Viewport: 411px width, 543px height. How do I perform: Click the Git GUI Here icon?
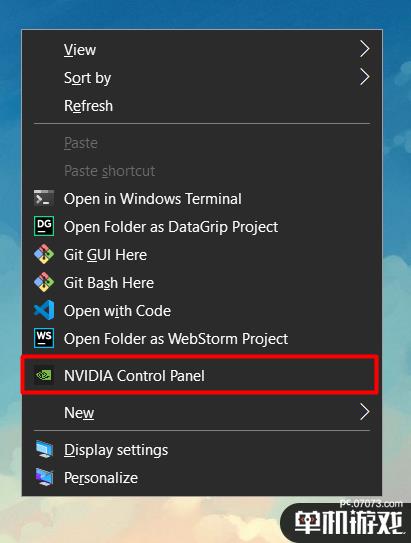coord(44,254)
